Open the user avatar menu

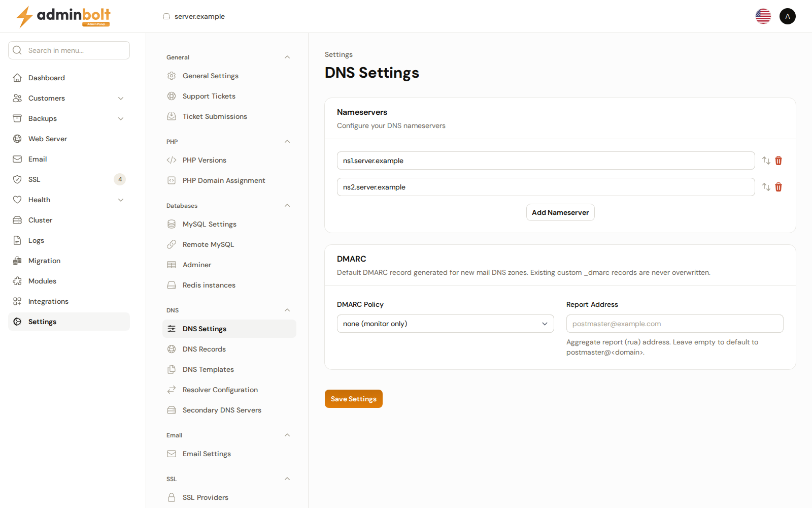coord(787,16)
